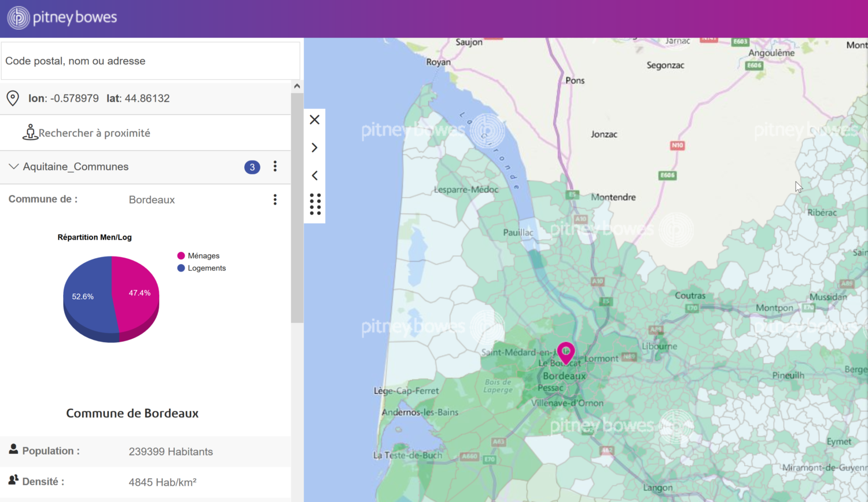
Task: Click Pauillac on the map
Action: click(x=518, y=233)
